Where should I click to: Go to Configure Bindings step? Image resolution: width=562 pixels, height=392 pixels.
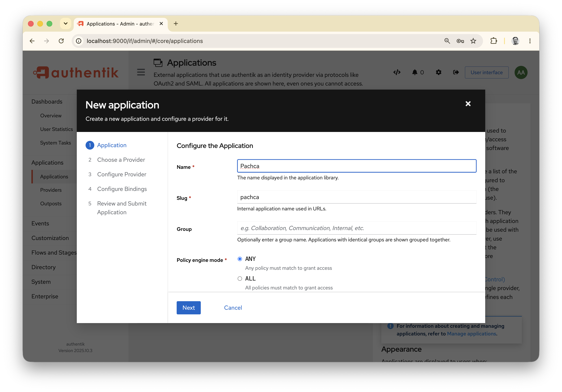tap(118, 189)
